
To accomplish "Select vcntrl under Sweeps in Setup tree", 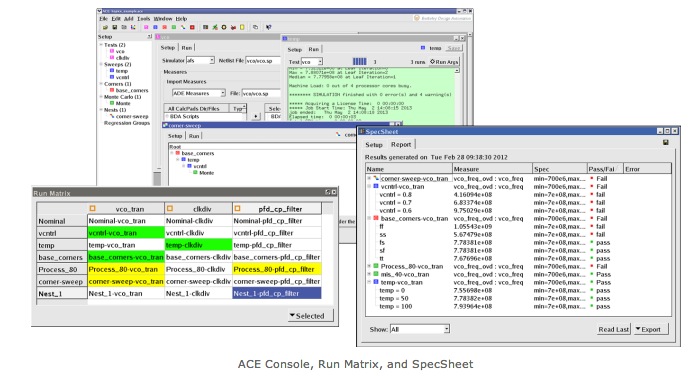I will coord(122,77).
